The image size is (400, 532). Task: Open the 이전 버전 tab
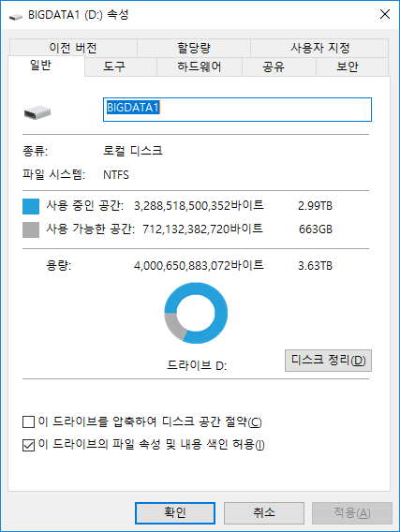pos(73,48)
